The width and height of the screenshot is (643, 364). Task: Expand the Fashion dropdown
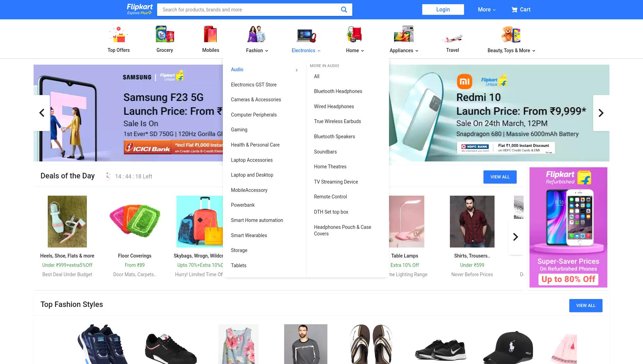click(x=257, y=50)
